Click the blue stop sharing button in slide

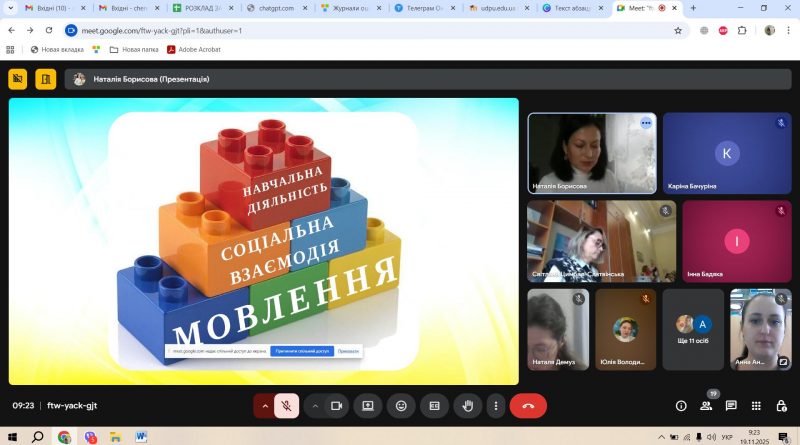tap(302, 351)
